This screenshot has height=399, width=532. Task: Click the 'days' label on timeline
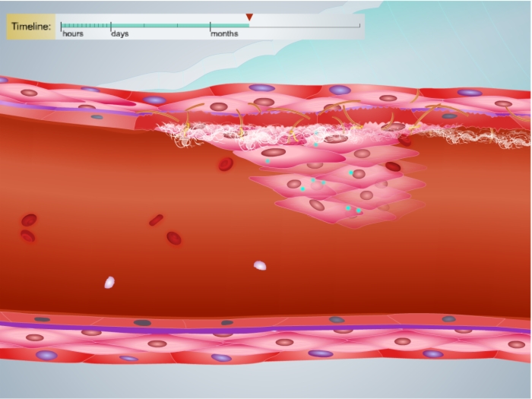click(120, 33)
